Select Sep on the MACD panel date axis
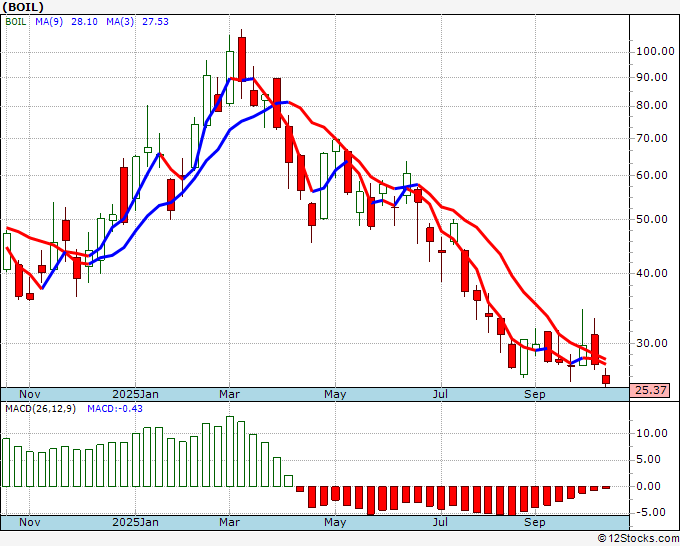Screen dimensions: 680x546 [x=536, y=522]
